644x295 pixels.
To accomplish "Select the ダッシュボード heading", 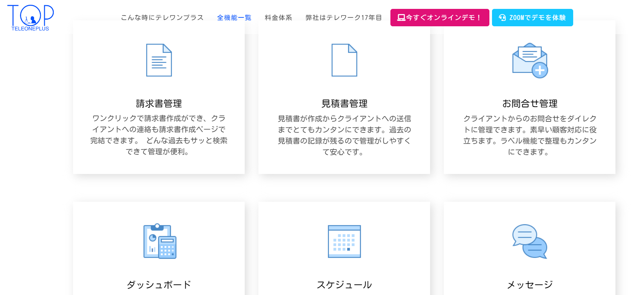I will [x=159, y=285].
